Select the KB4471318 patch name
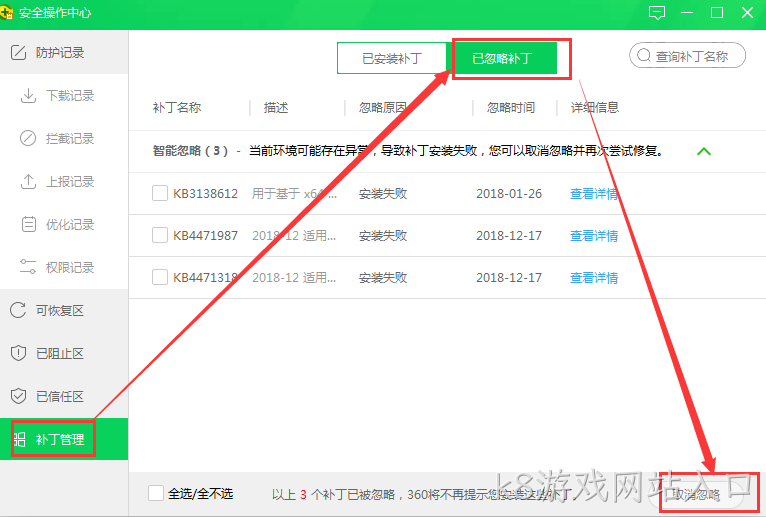The height and width of the screenshot is (517, 766). [x=205, y=278]
